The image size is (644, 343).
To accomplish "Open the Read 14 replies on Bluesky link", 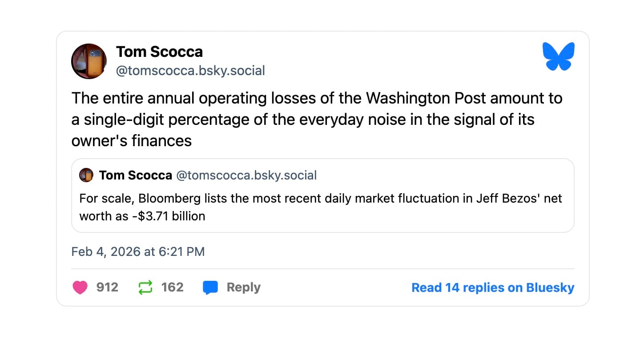I will coord(493,287).
